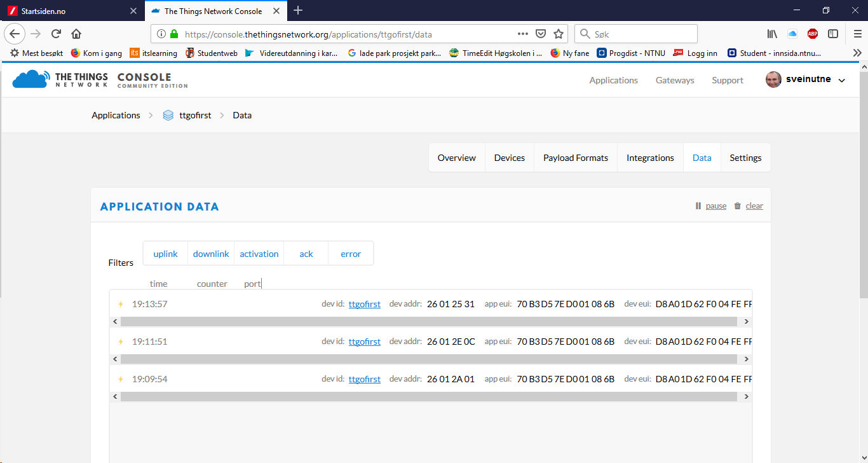
Task: Open the Integrations tab
Action: pyautogui.click(x=650, y=158)
